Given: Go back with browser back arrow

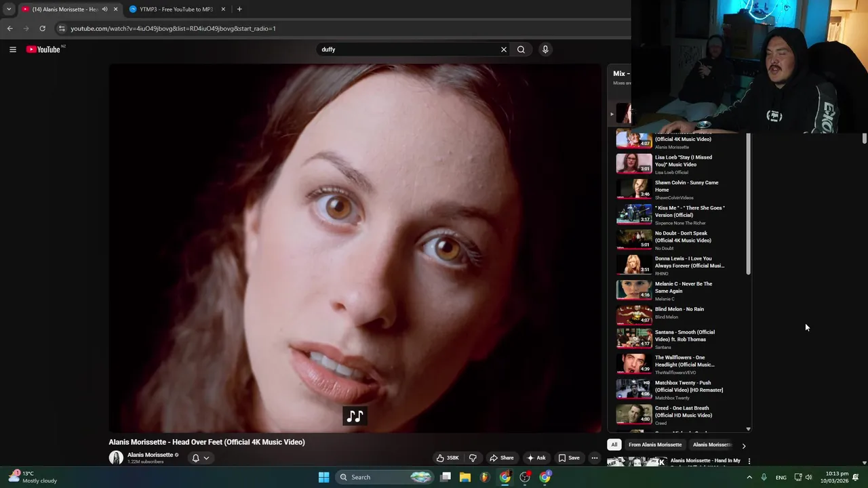Looking at the screenshot, I should (9, 28).
